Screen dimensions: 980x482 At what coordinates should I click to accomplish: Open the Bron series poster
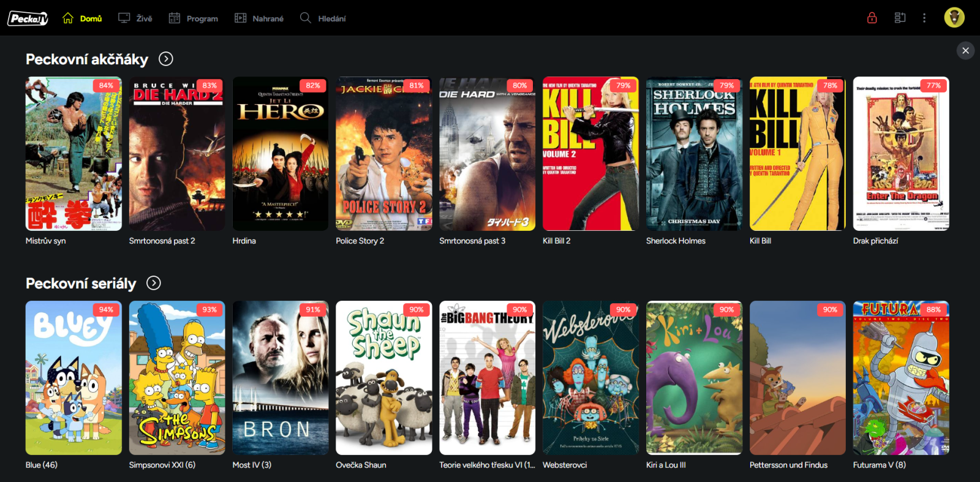(x=281, y=378)
